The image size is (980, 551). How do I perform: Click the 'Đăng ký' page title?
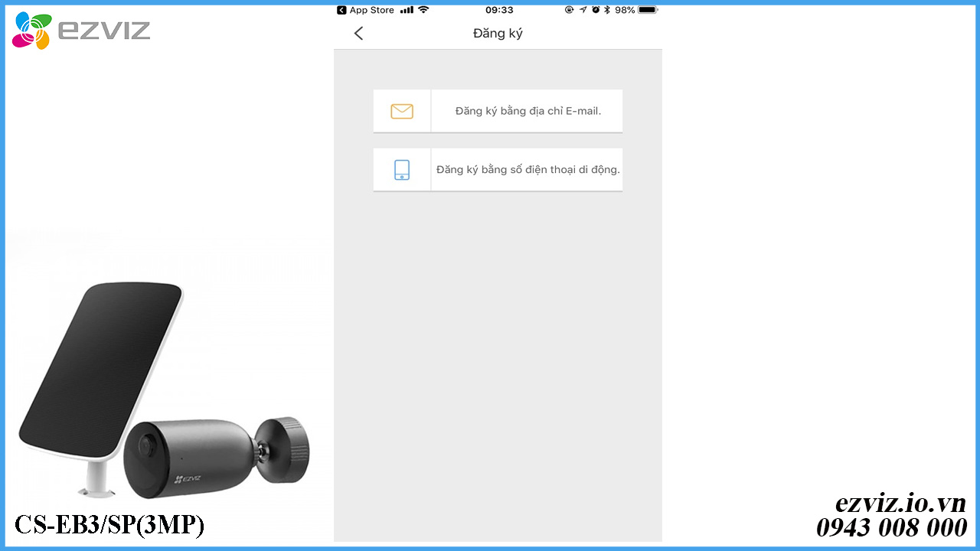pos(498,34)
